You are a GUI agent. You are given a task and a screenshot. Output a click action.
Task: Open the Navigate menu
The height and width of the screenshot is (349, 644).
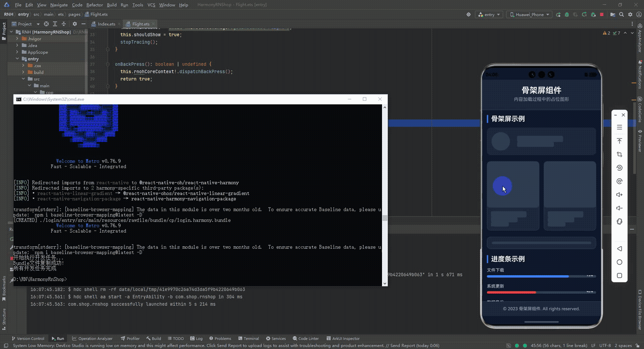point(59,5)
